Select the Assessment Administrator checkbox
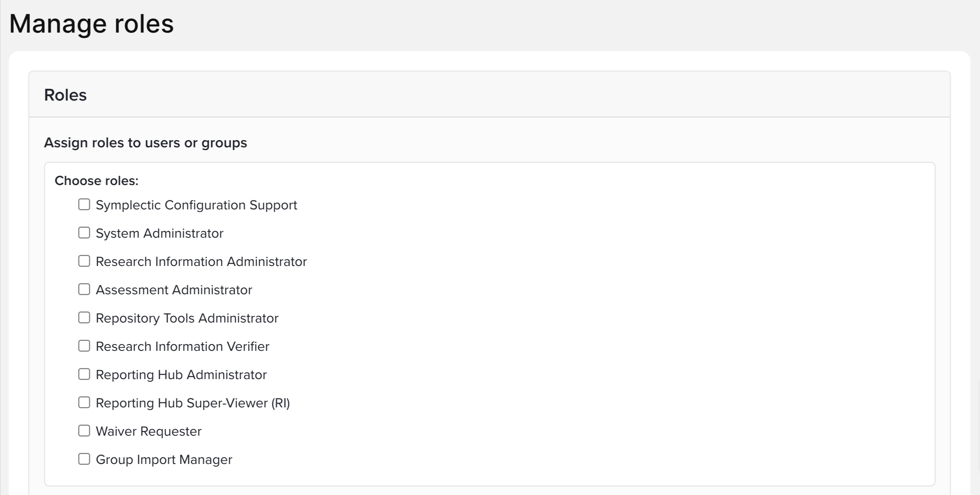 84,289
